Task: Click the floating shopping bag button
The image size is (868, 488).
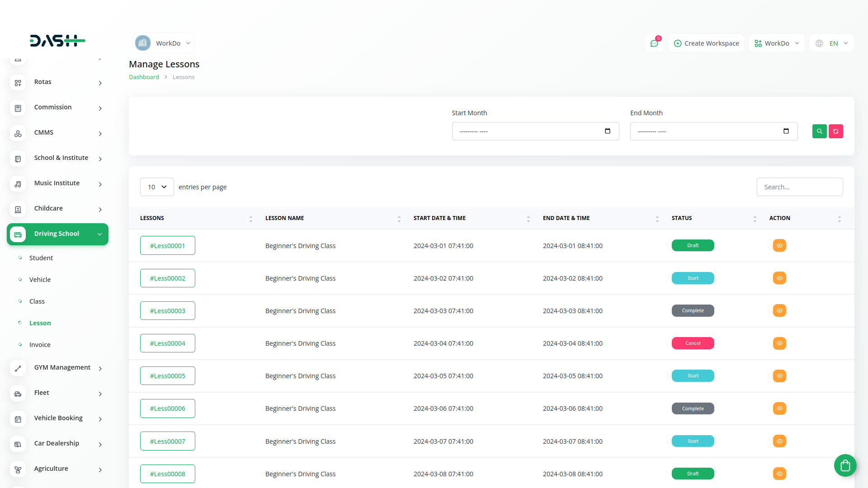Action: [x=845, y=465]
